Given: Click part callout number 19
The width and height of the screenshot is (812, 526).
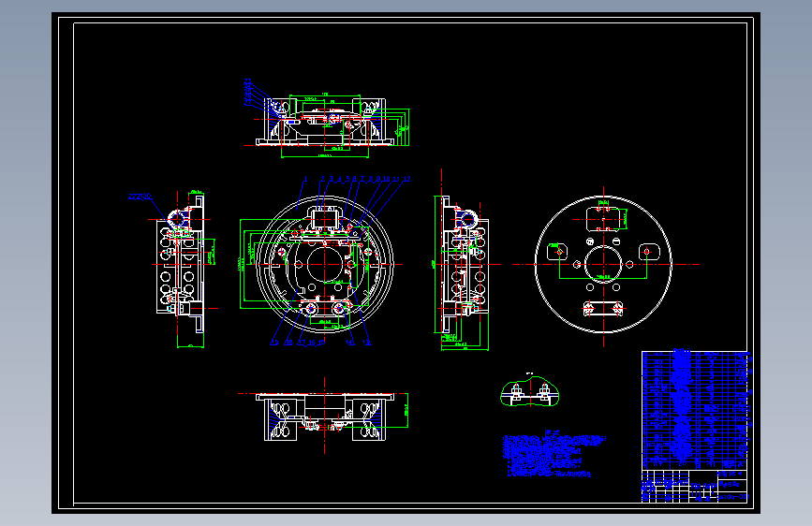Looking at the screenshot, I should click(274, 343).
